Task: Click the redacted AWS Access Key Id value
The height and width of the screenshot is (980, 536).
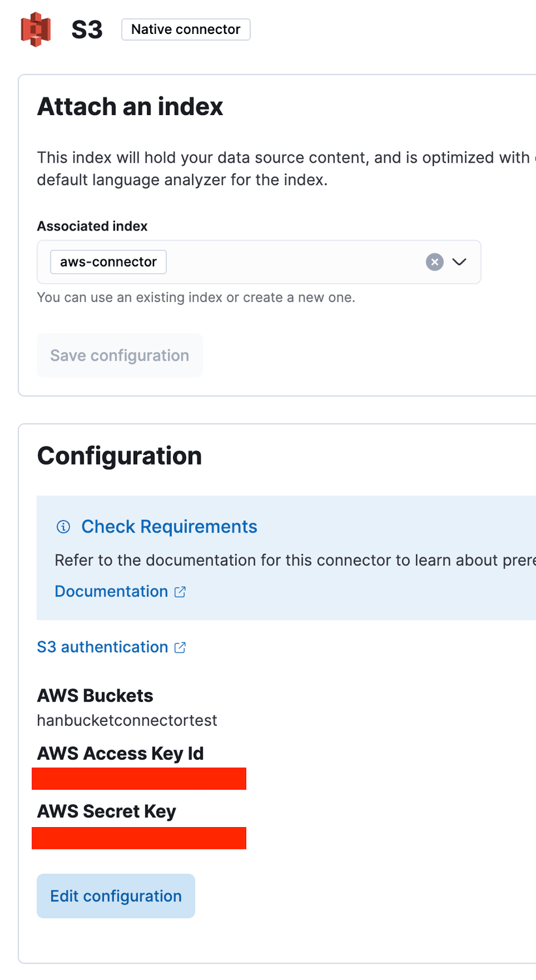Action: point(139,779)
